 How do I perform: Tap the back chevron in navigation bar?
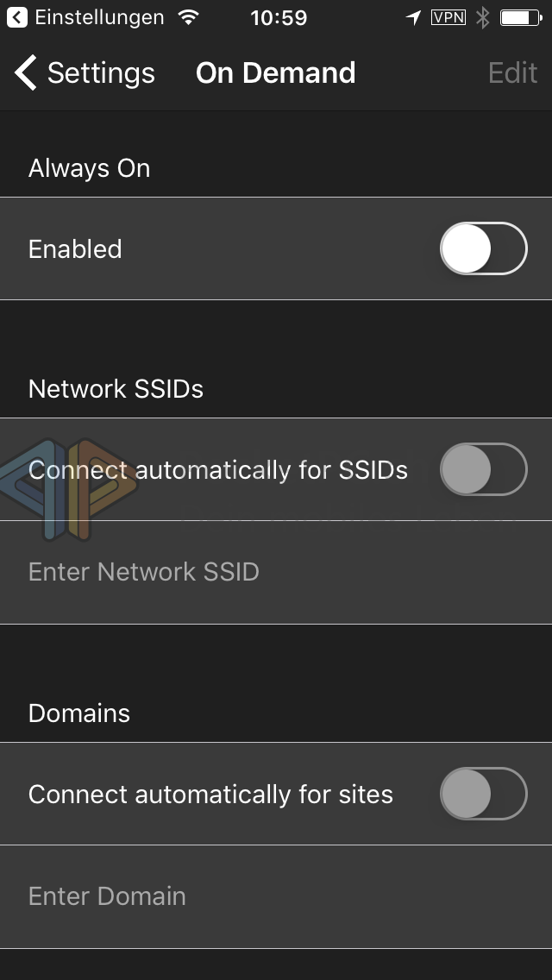tap(26, 73)
